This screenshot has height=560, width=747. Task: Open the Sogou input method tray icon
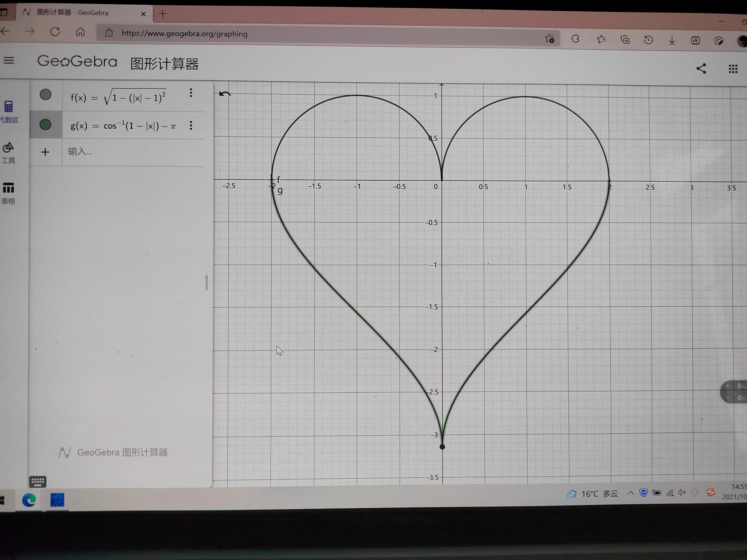(x=710, y=492)
